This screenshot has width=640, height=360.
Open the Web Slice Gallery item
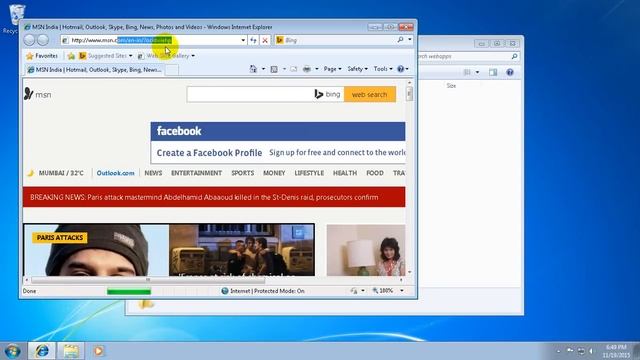(x=166, y=56)
